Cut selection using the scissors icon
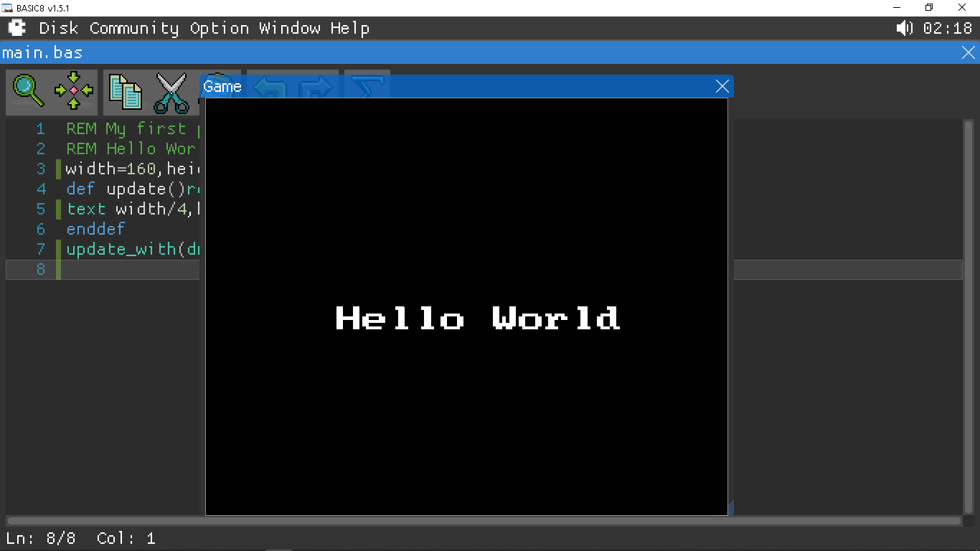 click(171, 93)
